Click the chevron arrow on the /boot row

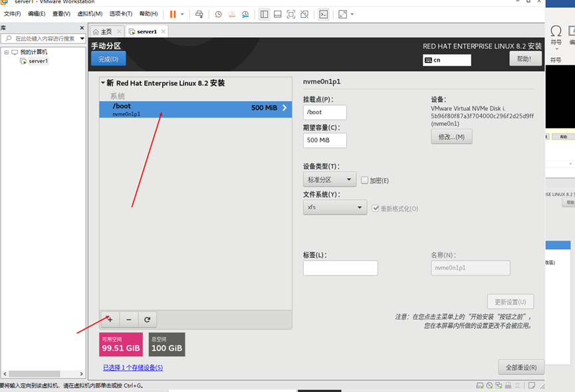pos(285,108)
